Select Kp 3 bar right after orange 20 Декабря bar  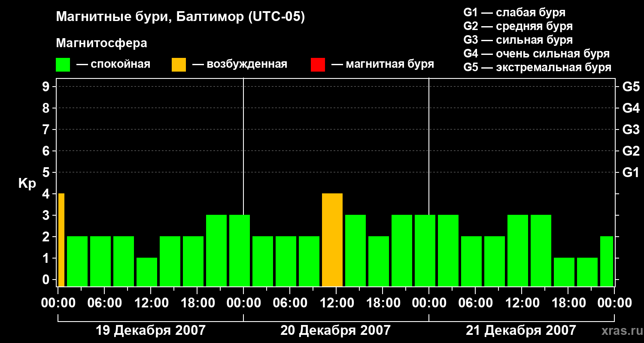click(355, 250)
